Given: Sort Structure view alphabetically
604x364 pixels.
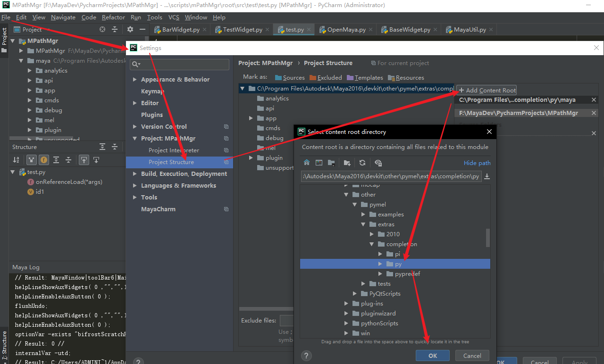Looking at the screenshot, I should (x=16, y=160).
